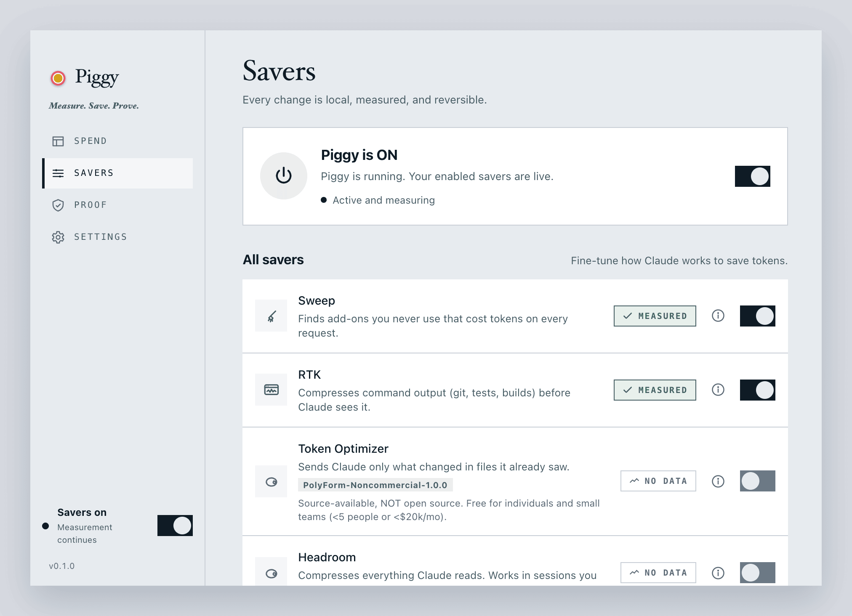The height and width of the screenshot is (616, 852).
Task: Toggle the sidebar Savers on switch
Action: pos(175,526)
